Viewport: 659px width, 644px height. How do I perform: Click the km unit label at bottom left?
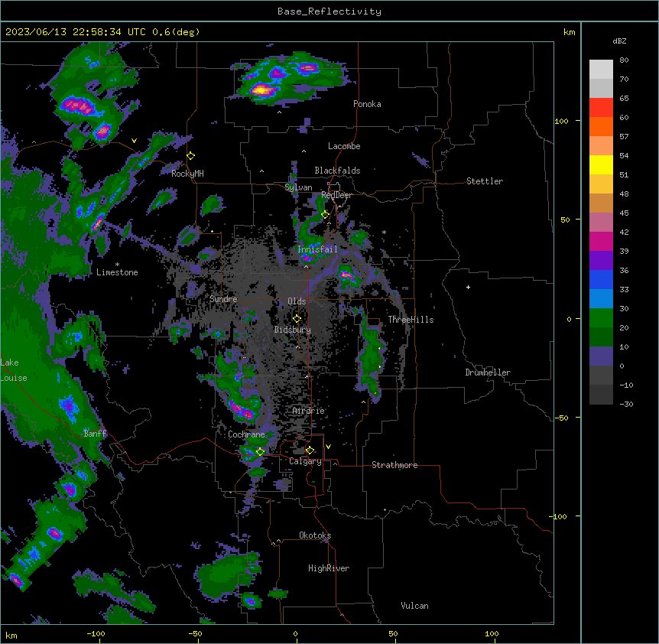point(11,636)
